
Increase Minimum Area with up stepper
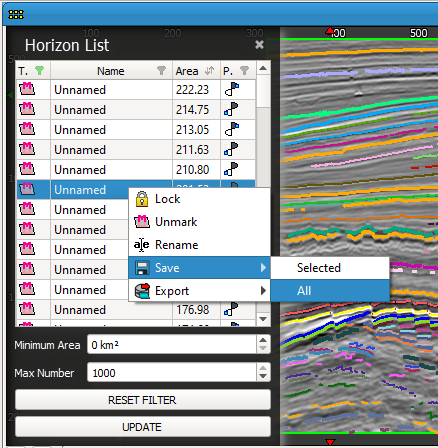pos(263,340)
